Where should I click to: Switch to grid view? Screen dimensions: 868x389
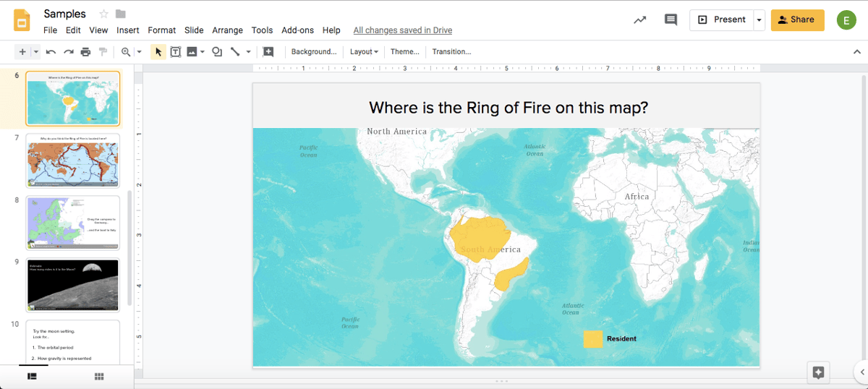[99, 376]
